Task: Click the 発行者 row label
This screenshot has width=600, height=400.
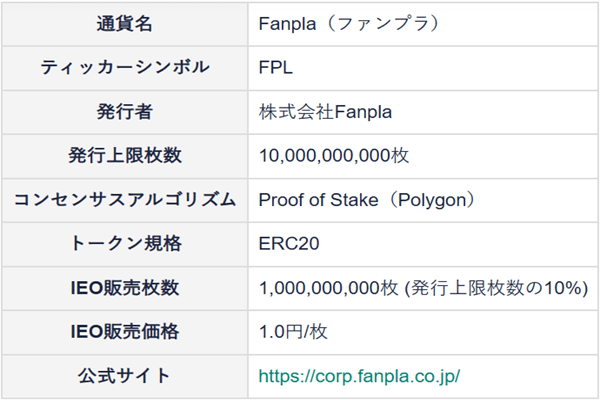Action: 125,111
